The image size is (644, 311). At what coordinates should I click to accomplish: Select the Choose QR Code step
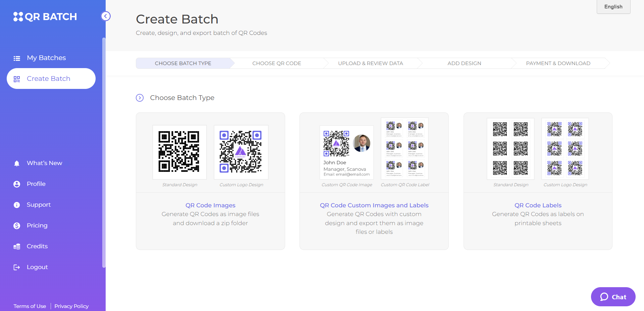277,63
